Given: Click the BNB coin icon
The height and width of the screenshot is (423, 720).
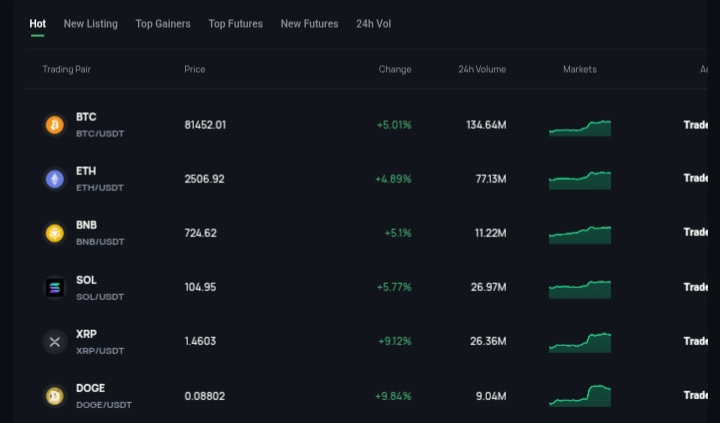Looking at the screenshot, I should [x=55, y=233].
